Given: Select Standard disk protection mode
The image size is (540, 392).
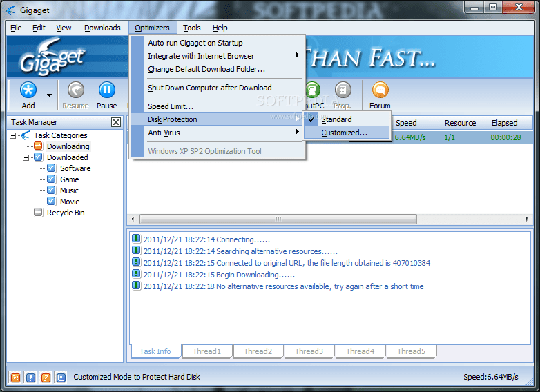Looking at the screenshot, I should (x=347, y=119).
